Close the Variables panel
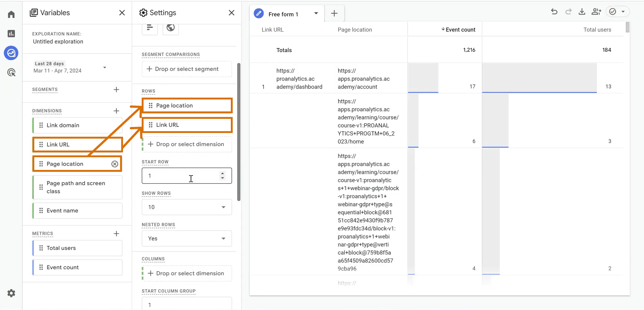The height and width of the screenshot is (310, 644). pyautogui.click(x=122, y=13)
